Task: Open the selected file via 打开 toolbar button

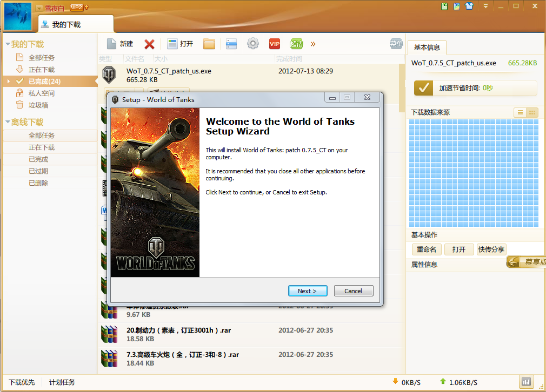Action: pos(180,44)
